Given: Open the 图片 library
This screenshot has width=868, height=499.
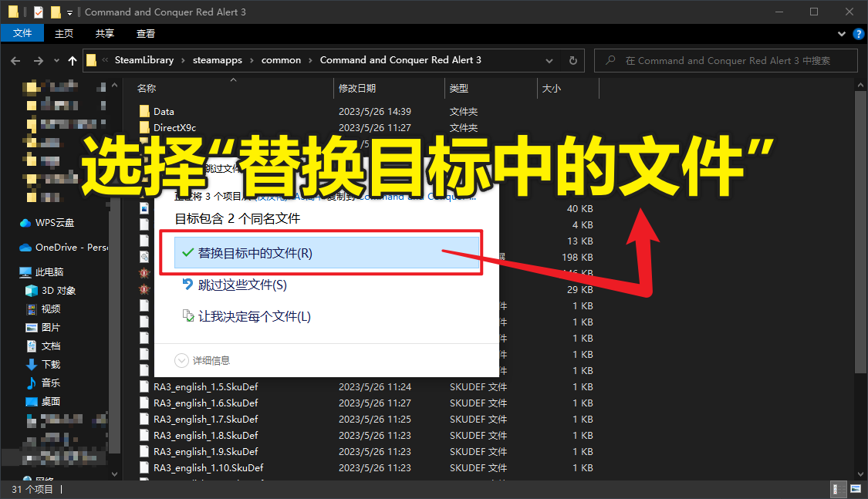Looking at the screenshot, I should pos(43,328).
